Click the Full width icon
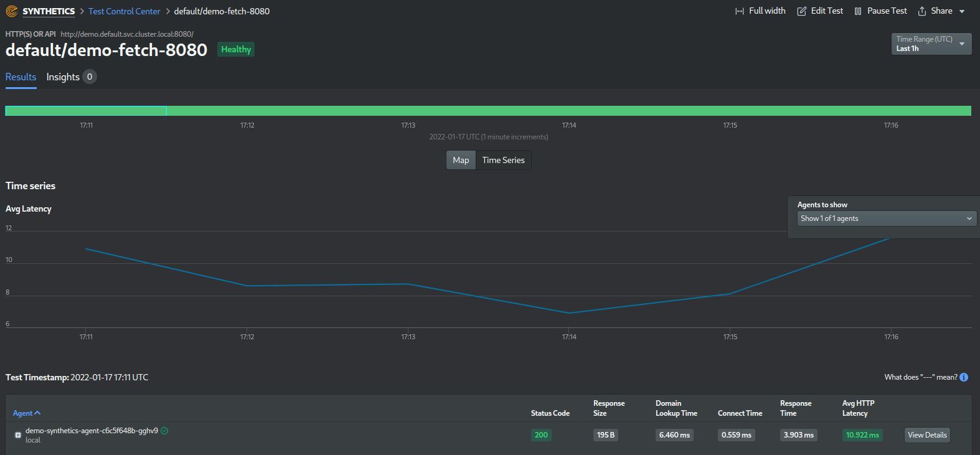 [740, 11]
